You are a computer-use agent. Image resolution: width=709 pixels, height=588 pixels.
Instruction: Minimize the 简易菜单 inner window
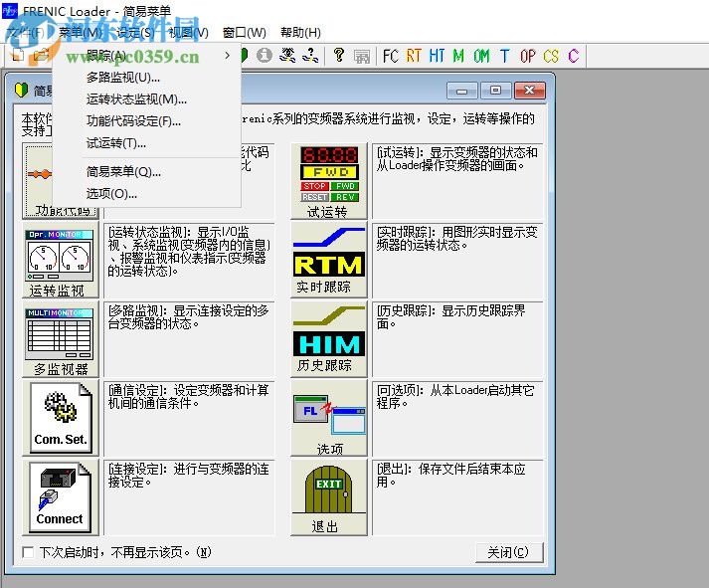(x=461, y=91)
